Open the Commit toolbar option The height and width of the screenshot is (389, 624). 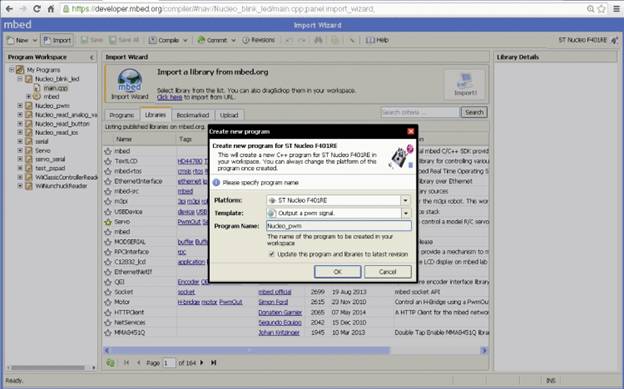216,40
